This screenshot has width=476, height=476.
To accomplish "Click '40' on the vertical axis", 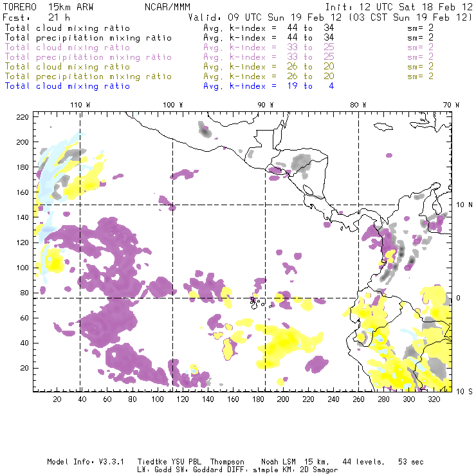I will pyautogui.click(x=24, y=343).
